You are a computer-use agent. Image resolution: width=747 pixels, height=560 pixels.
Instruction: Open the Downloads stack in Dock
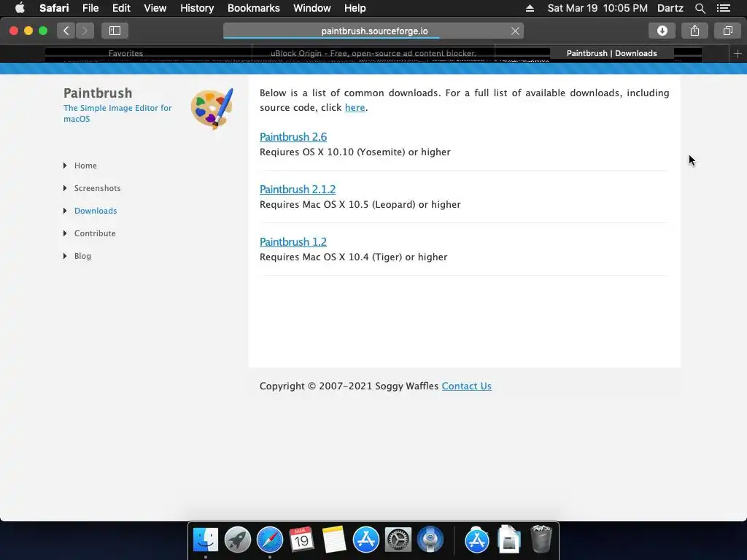pos(508,539)
